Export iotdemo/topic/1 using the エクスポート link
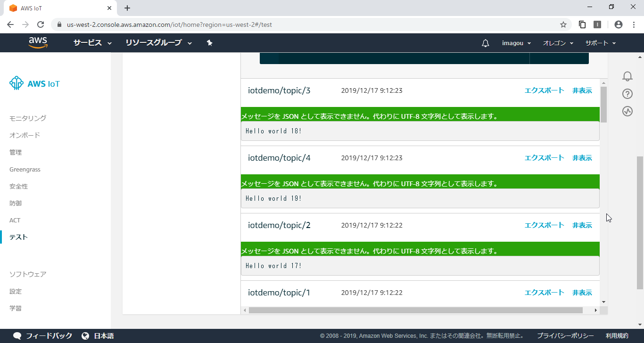 pyautogui.click(x=544, y=292)
